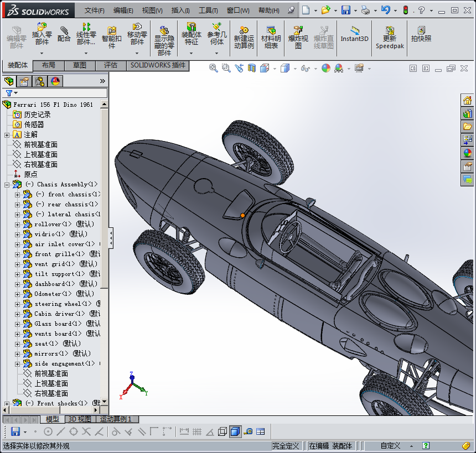Switch to the SOLIDWORKS add-ins tab
This screenshot has height=453, width=476.
tap(158, 65)
